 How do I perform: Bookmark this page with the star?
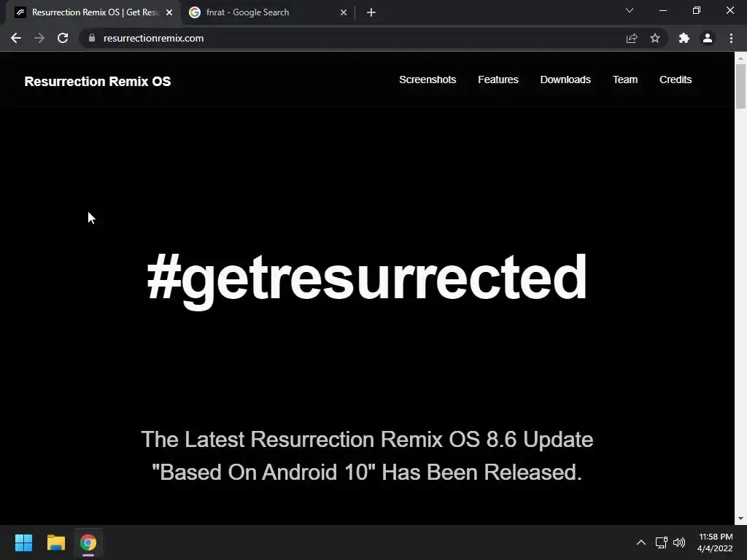[655, 38]
